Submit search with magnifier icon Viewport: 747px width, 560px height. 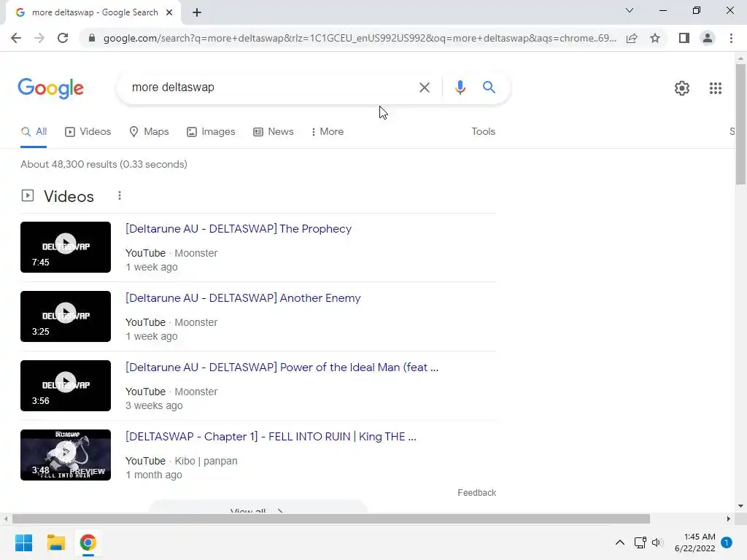tap(489, 87)
